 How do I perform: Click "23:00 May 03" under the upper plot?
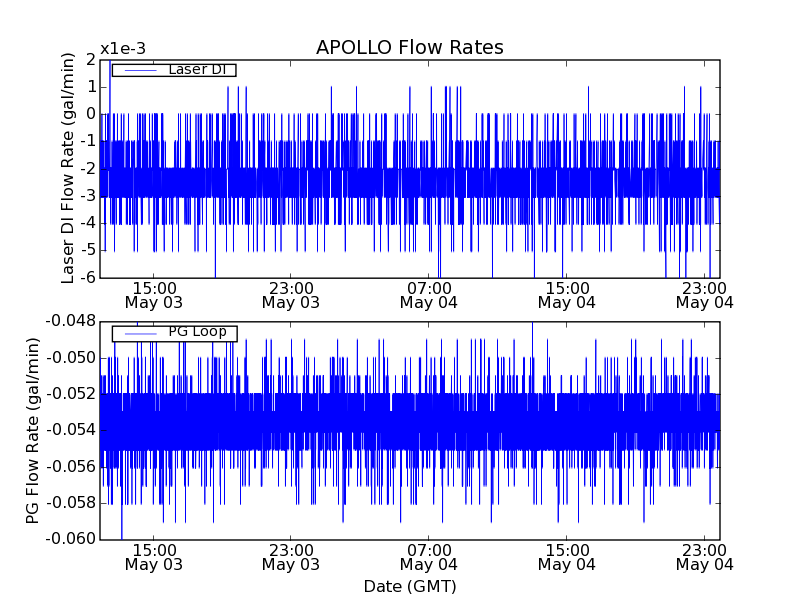(x=290, y=294)
